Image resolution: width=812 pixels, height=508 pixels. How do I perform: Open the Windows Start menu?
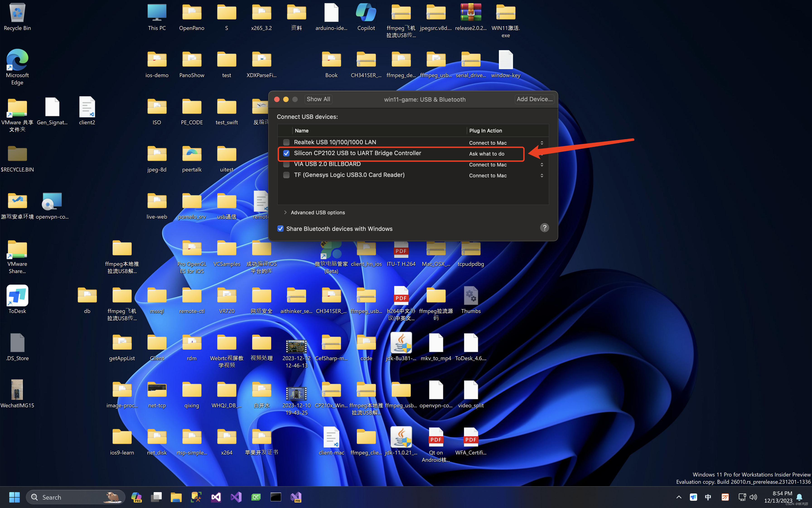click(14, 497)
